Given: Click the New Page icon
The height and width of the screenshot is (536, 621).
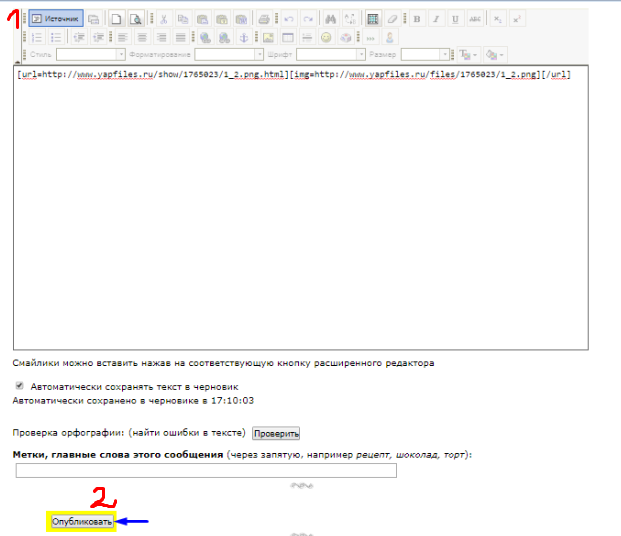Looking at the screenshot, I should pyautogui.click(x=116, y=19).
